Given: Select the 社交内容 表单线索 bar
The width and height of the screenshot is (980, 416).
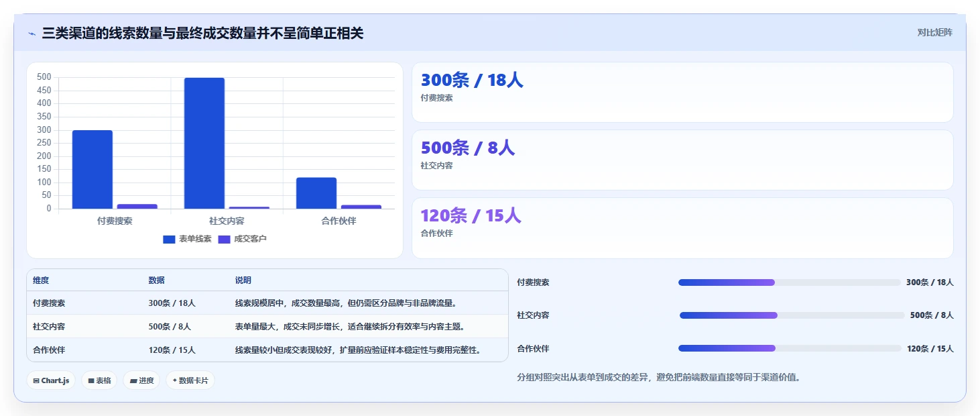Looking at the screenshot, I should coord(204,143).
